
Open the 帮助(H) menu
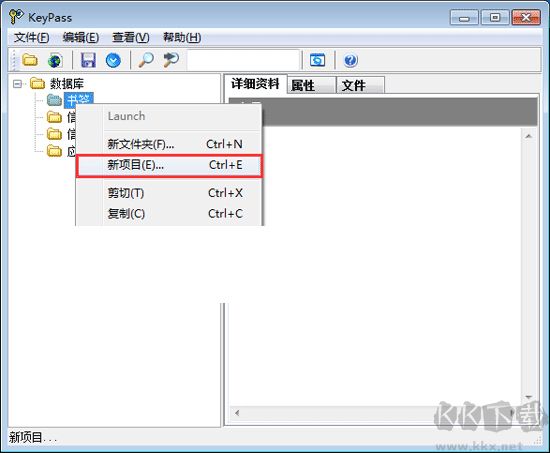coord(182,37)
